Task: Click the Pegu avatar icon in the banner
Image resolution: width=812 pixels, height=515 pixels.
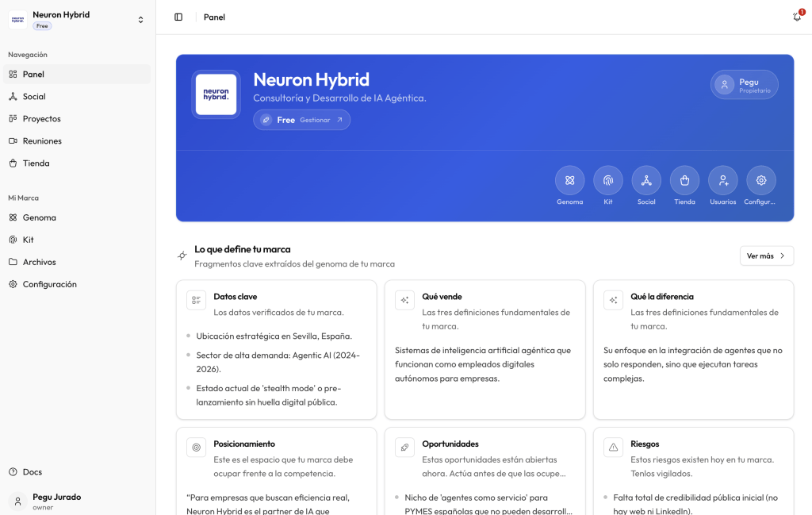Action: 725,84
